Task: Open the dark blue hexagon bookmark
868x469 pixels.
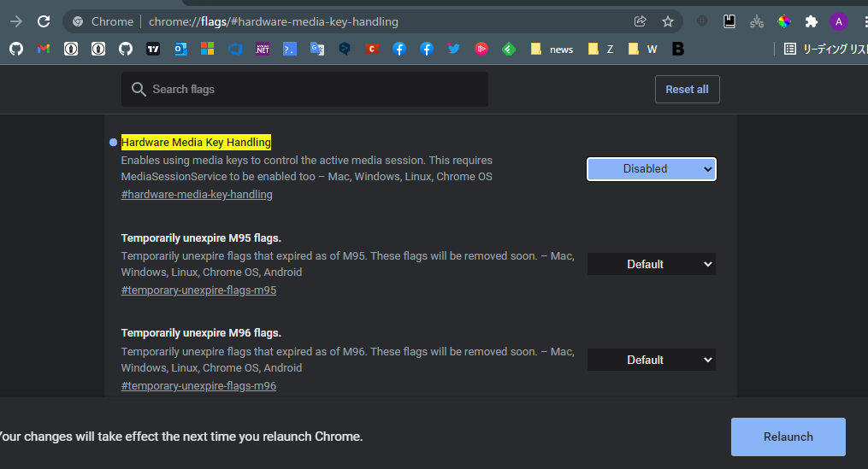Action: 345,50
